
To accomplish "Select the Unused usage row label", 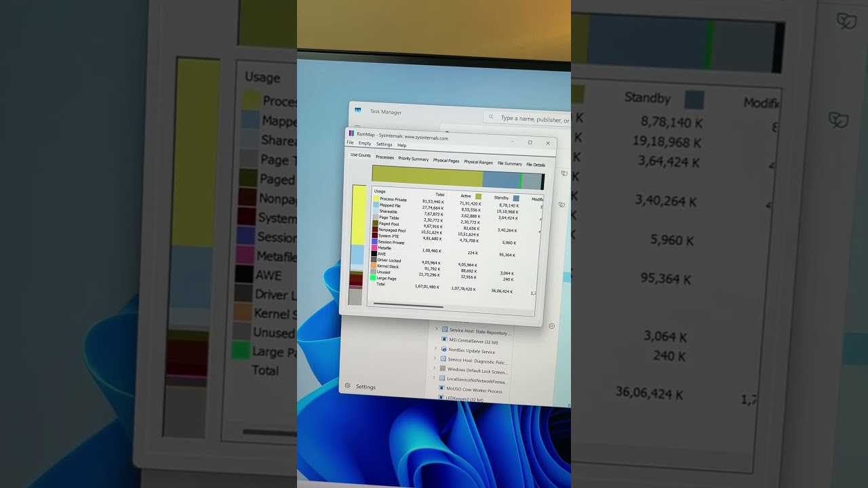I will (384, 272).
